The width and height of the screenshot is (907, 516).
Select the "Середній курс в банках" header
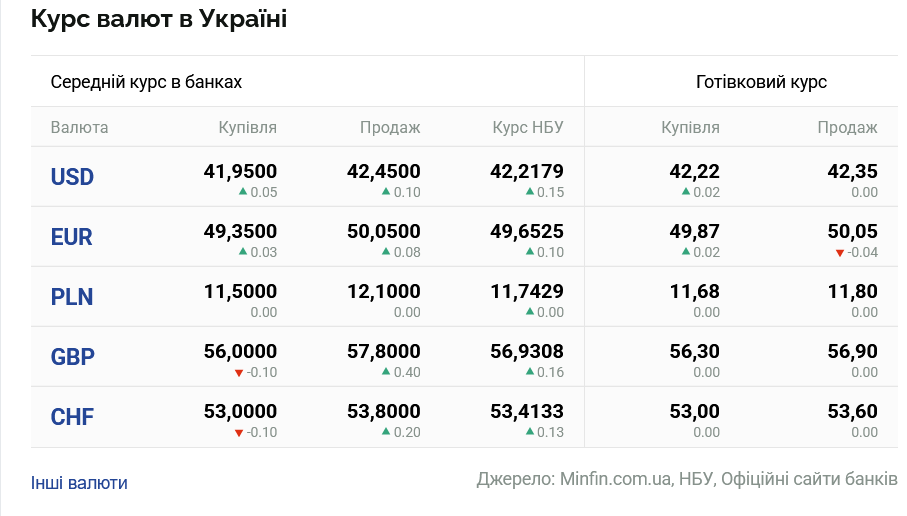tap(146, 82)
